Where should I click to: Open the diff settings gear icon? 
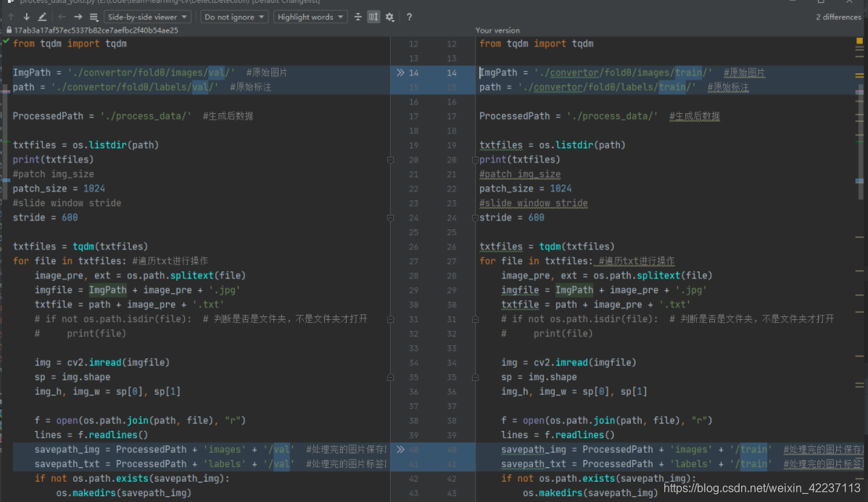click(x=389, y=17)
